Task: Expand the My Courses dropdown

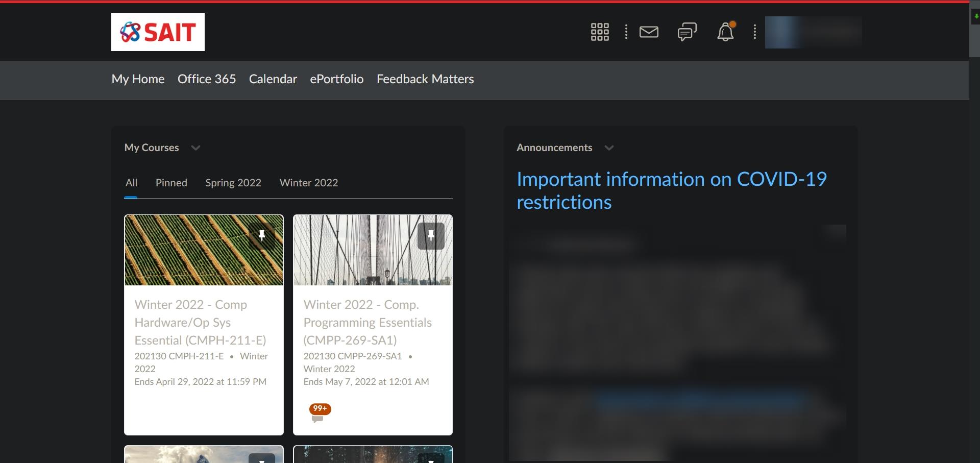Action: coord(195,148)
